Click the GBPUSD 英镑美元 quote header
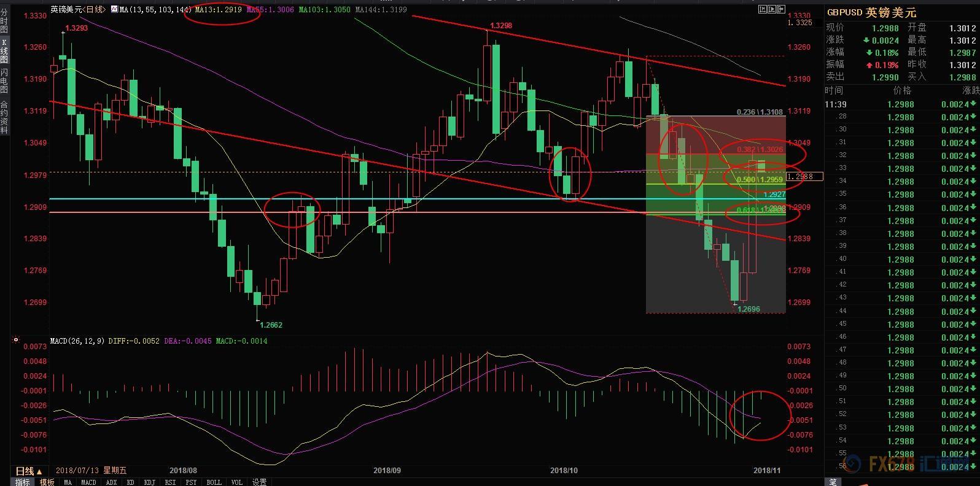Viewport: 980px width, 486px height. pyautogui.click(x=871, y=12)
